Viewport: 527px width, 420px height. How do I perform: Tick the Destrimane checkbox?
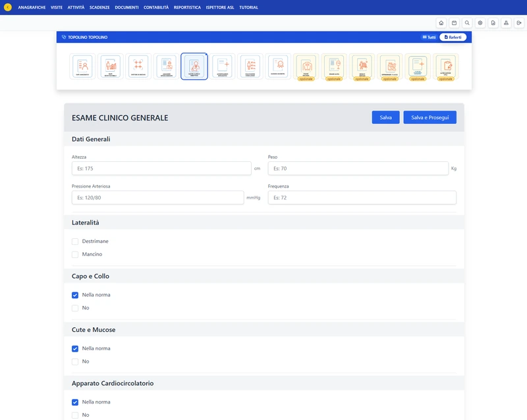pyautogui.click(x=75, y=242)
